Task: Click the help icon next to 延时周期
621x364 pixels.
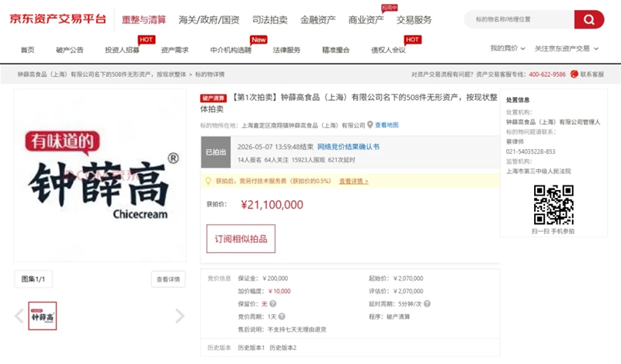Action: [x=427, y=303]
